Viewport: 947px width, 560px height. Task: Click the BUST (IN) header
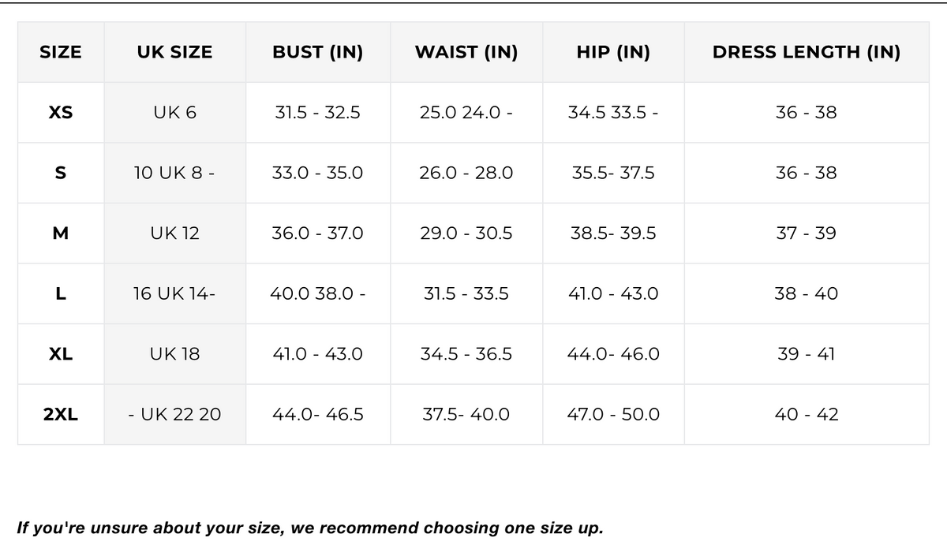click(x=318, y=52)
